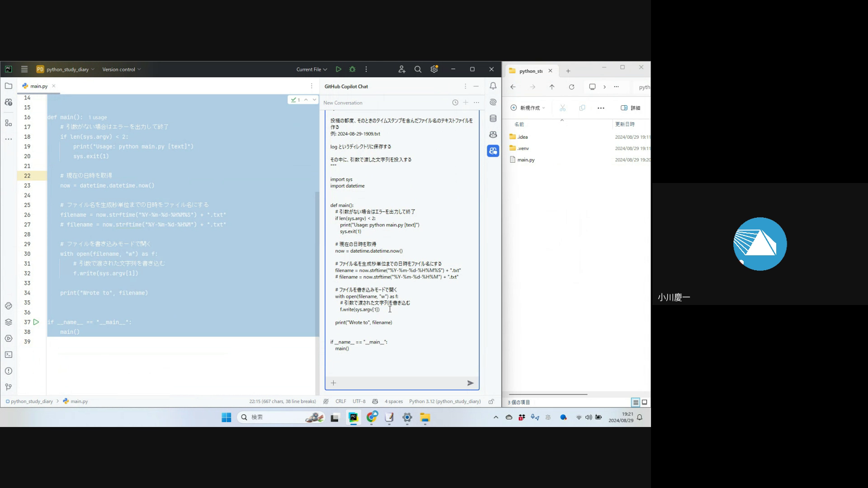
Task: Run the current file with the green play button
Action: pyautogui.click(x=338, y=69)
